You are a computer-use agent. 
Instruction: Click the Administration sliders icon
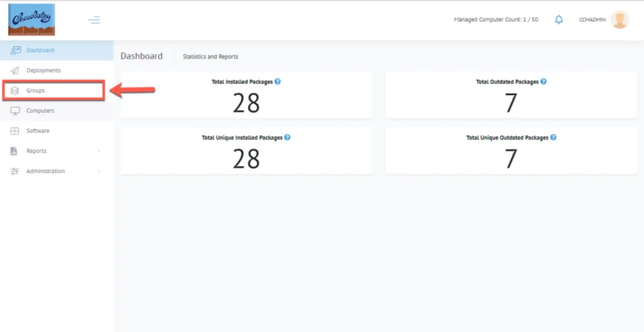(15, 171)
